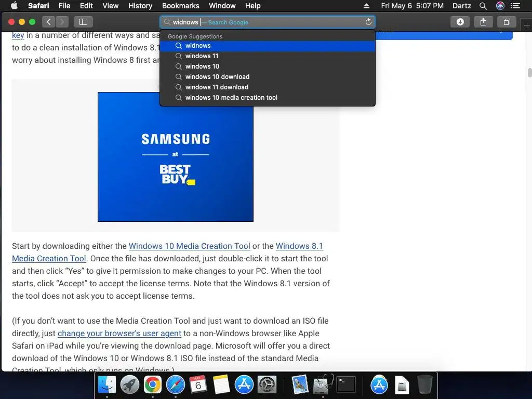Select the 'widnows' suggestion
The height and width of the screenshot is (399, 532).
coord(268,46)
